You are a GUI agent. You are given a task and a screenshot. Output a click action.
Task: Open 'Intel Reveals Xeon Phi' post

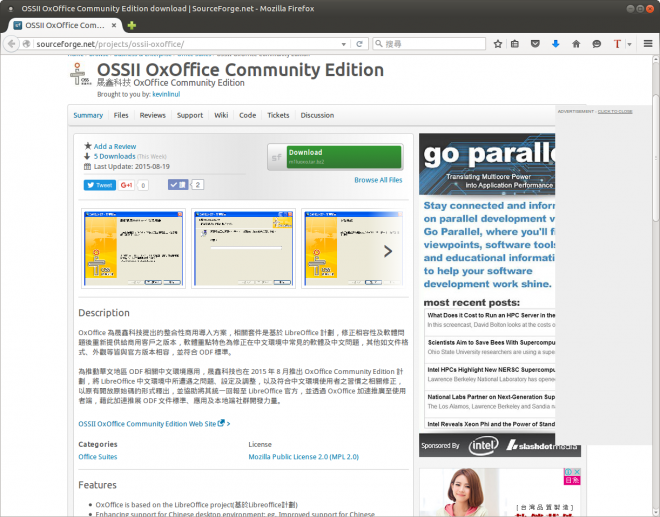[491, 424]
